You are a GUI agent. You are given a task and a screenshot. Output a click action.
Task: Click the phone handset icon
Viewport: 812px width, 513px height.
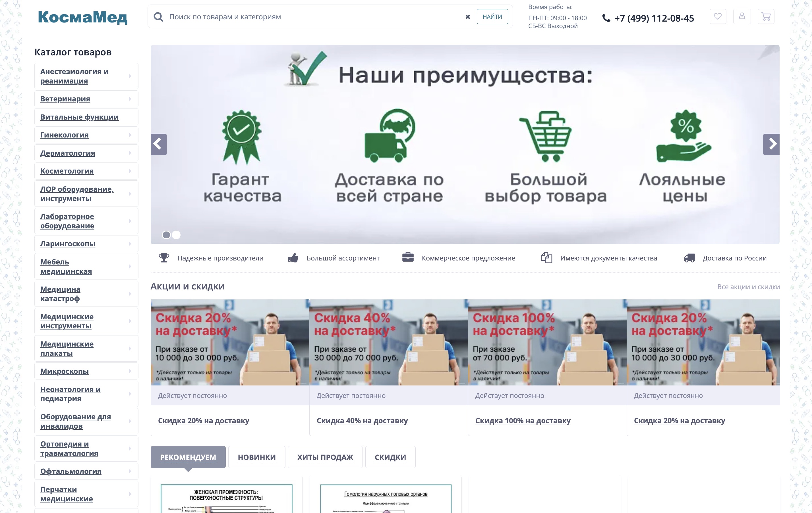[x=606, y=18]
